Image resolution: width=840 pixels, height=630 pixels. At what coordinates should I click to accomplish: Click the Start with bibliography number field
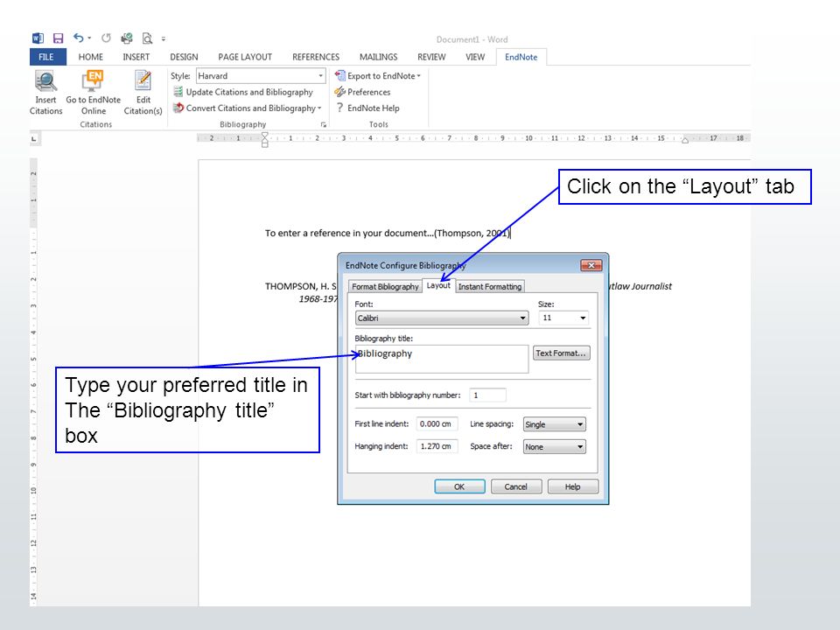coord(487,395)
